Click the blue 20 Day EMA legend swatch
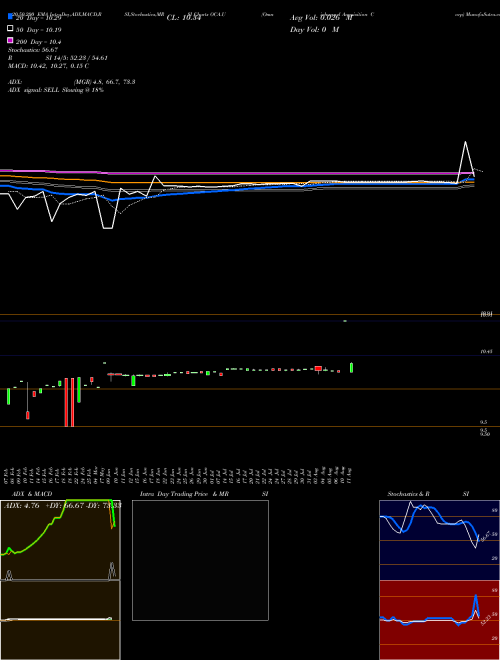The image size is (500, 660). coord(10,17)
